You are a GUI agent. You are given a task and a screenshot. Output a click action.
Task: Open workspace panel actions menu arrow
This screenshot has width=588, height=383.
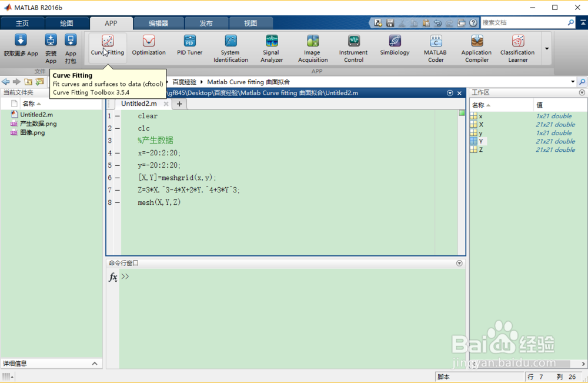point(582,92)
